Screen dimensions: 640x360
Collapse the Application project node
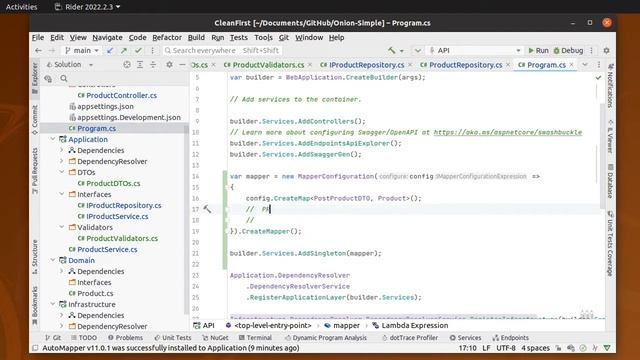tap(53, 139)
